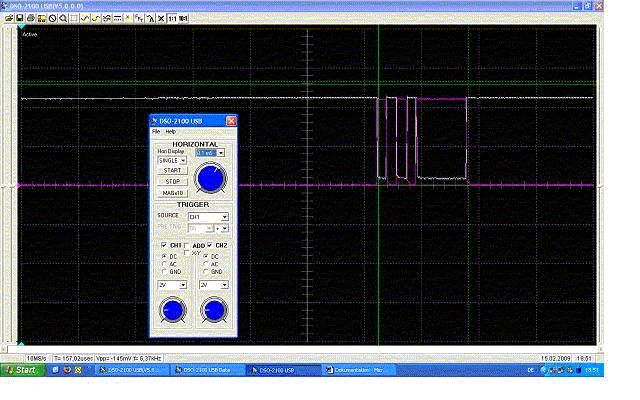Screen dimensions: 640x400
Task: Select the rectangle selection toolbar icon
Action: [74, 18]
